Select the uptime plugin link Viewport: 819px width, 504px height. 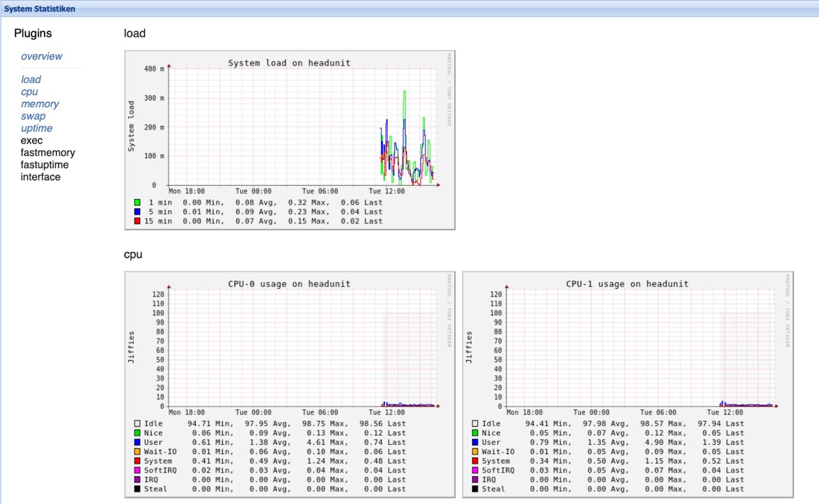click(x=36, y=128)
